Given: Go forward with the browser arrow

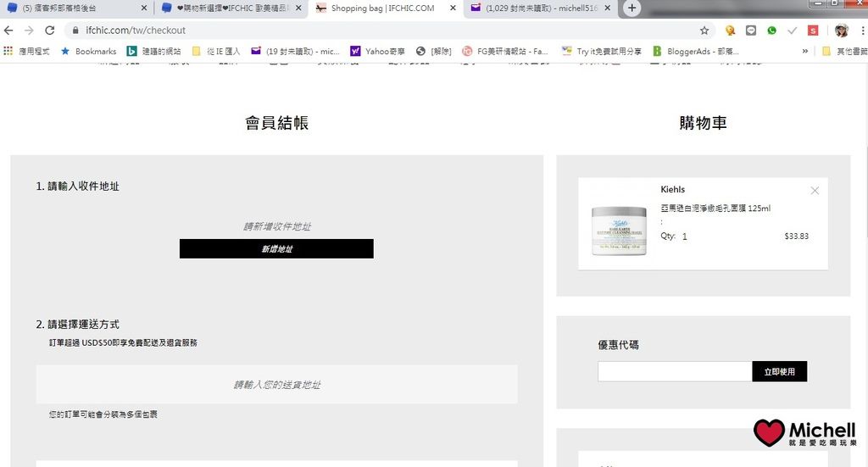Looking at the screenshot, I should (x=29, y=31).
